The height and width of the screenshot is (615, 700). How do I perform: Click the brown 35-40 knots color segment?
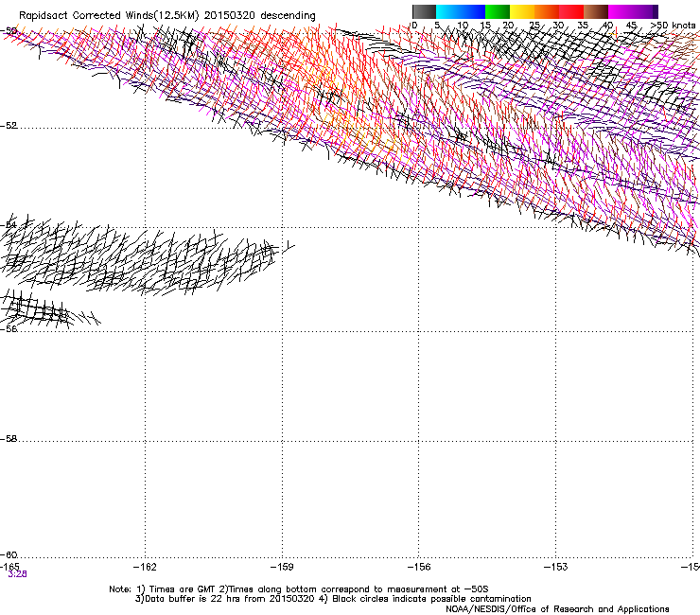596,11
